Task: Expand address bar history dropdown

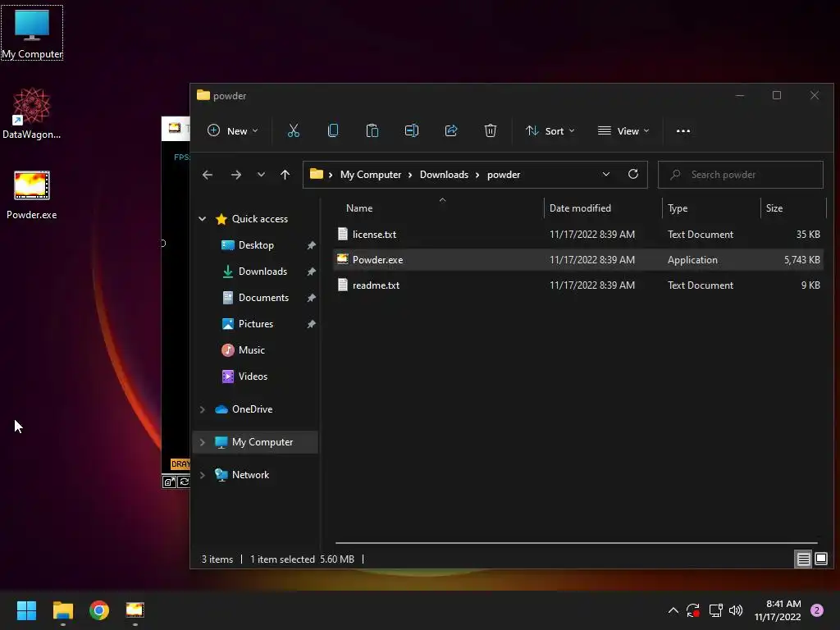Action: tap(606, 174)
